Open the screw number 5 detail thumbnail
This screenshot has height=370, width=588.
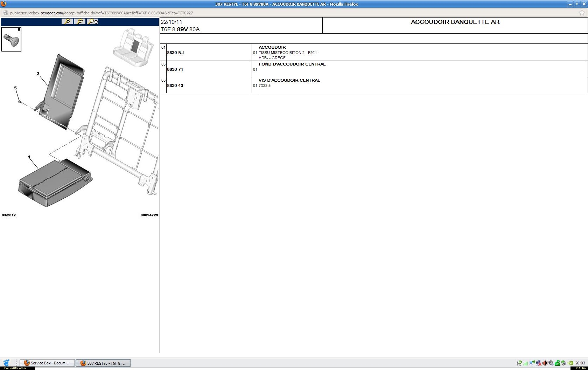click(x=11, y=39)
